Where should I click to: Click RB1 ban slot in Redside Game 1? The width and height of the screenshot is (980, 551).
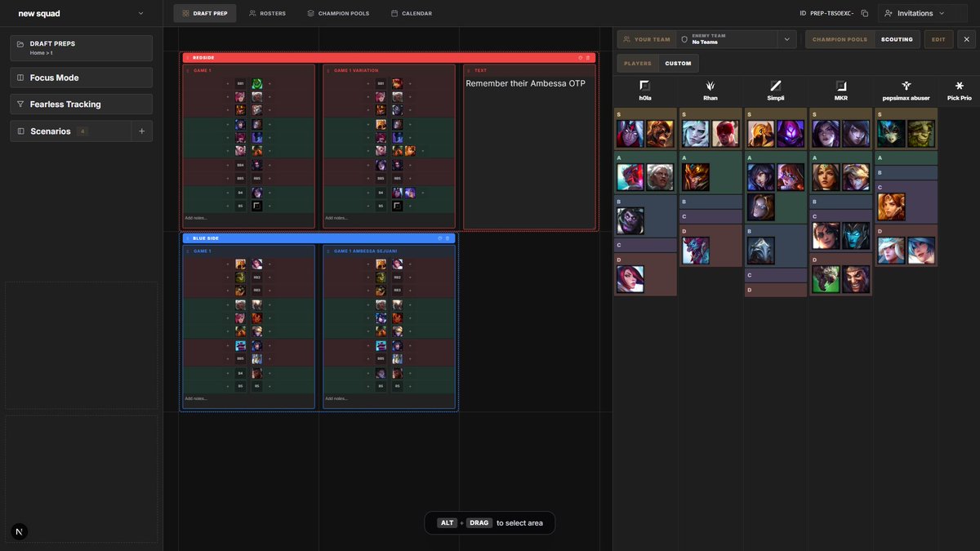point(240,83)
